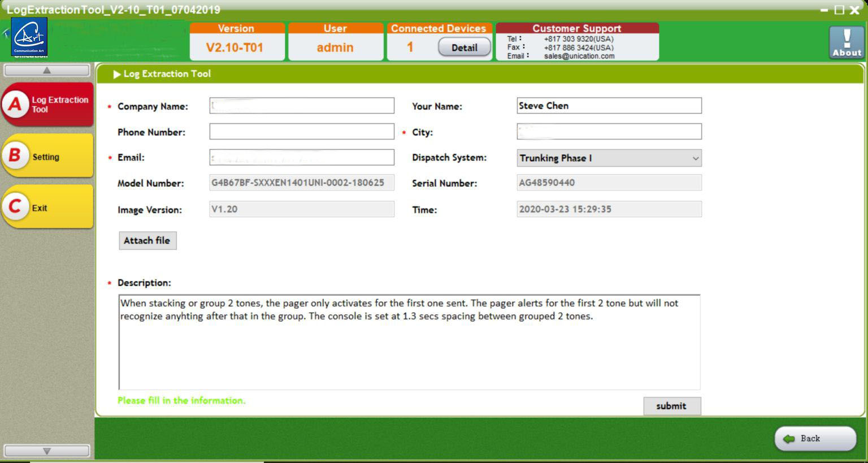The height and width of the screenshot is (463, 868).
Task: Click the version value V2.10-T01
Action: point(235,47)
